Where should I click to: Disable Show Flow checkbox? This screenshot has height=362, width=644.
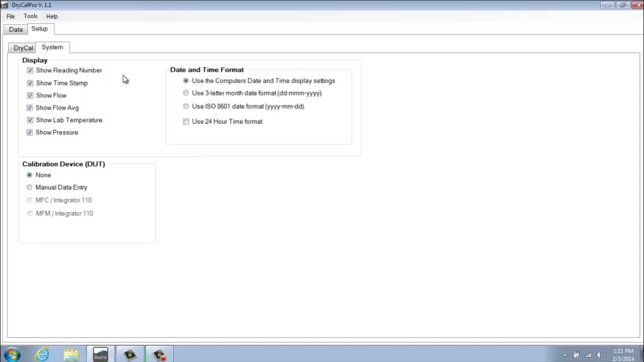pos(30,96)
